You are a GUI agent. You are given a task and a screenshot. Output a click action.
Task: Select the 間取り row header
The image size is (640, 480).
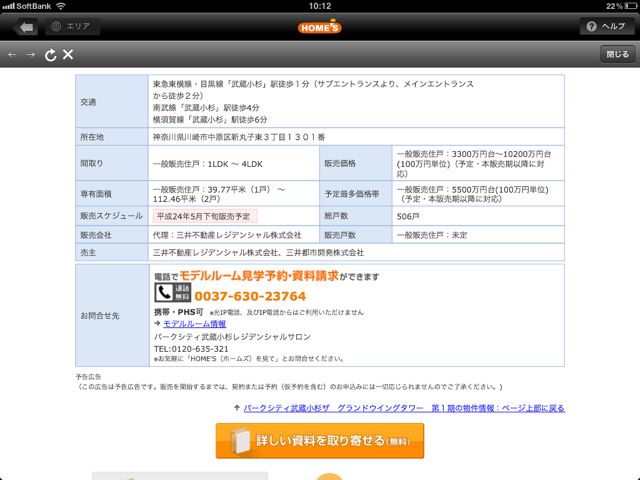(111, 163)
